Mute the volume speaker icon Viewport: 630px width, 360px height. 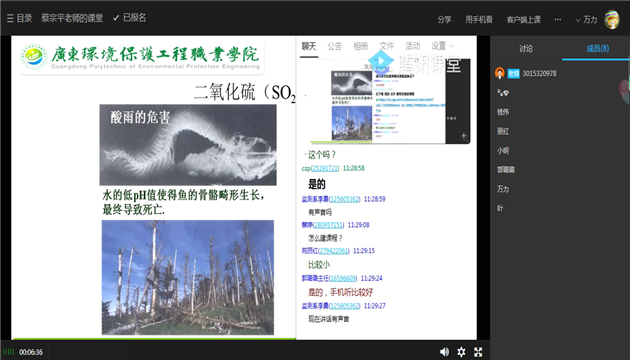(444, 352)
